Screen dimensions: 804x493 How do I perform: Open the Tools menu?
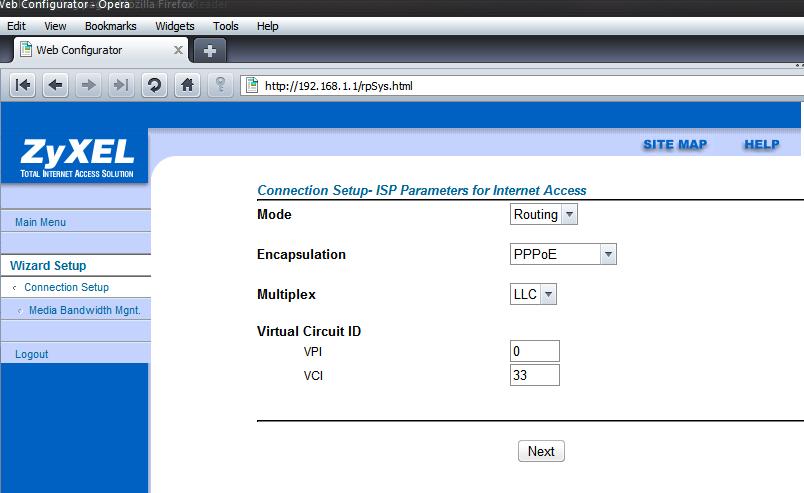[226, 26]
